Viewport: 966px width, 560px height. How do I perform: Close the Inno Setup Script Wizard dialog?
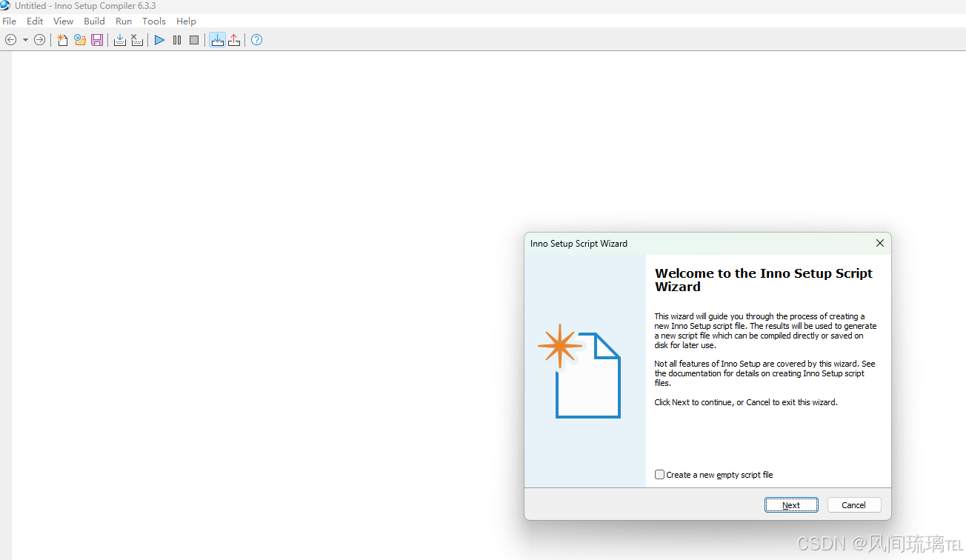pos(880,243)
